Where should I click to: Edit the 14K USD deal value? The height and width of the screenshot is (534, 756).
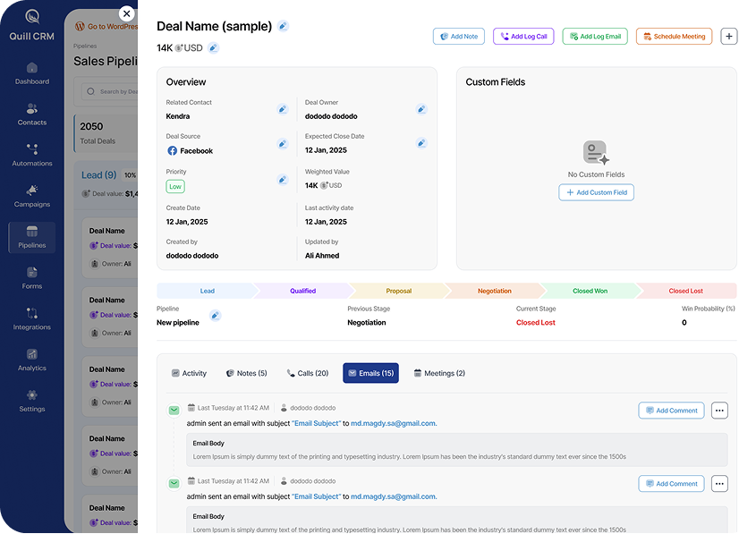point(213,48)
